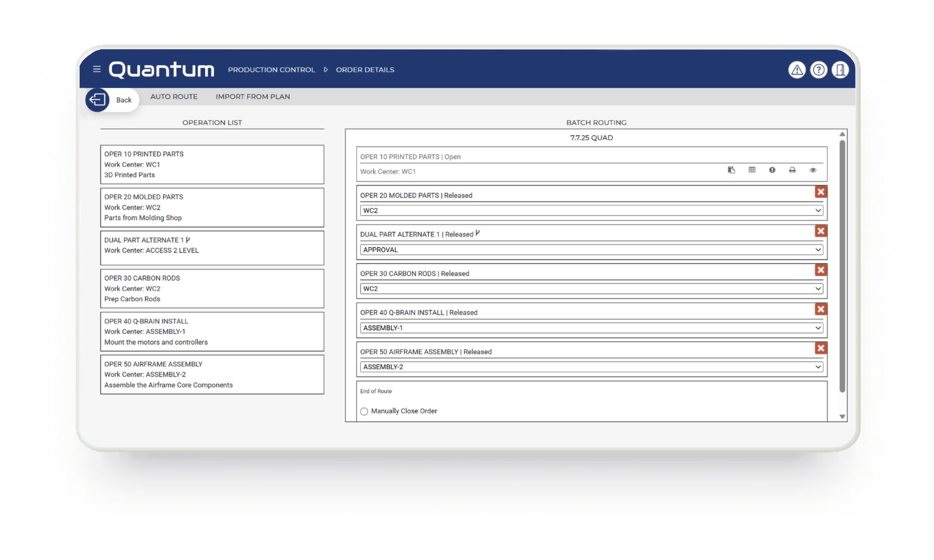Viewport: 934px width, 560px height.
Task: Open the table grid icon on OPER 10
Action: click(752, 170)
